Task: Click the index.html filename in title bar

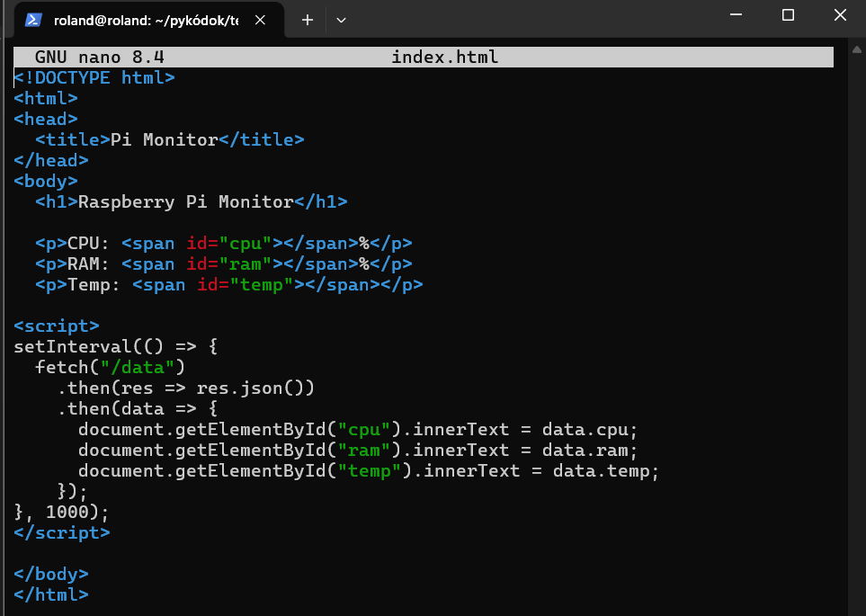Action: point(444,57)
